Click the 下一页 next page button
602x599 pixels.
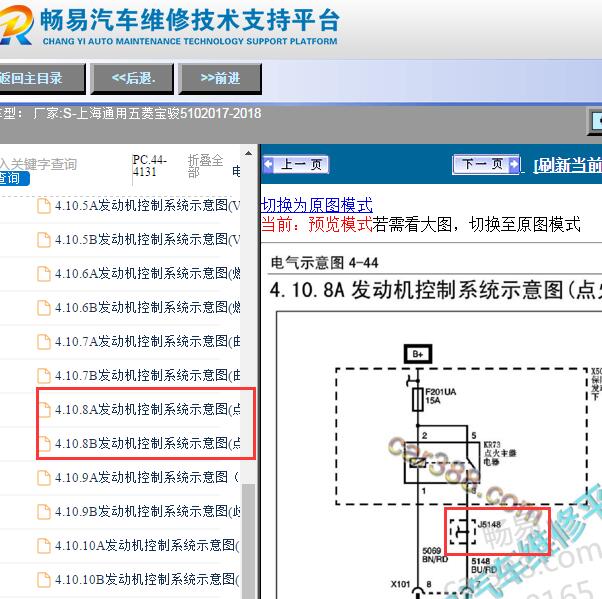[x=486, y=164]
